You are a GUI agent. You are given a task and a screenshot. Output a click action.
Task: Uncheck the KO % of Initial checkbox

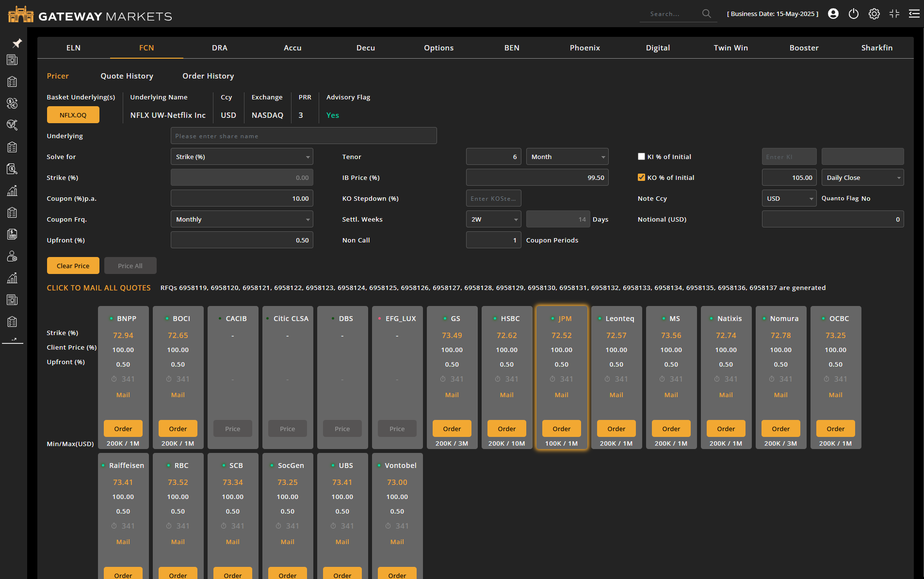[x=641, y=177]
